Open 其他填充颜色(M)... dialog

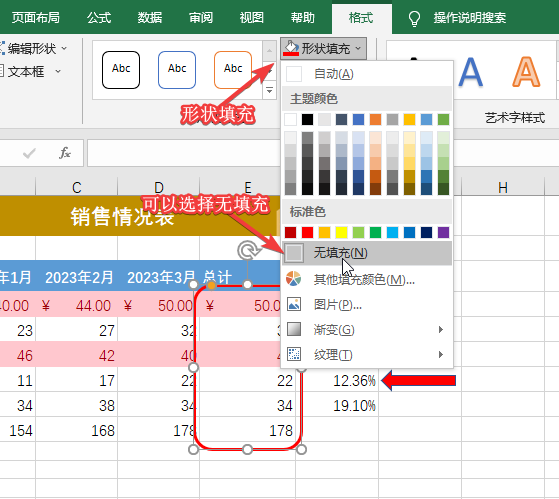coord(367,279)
